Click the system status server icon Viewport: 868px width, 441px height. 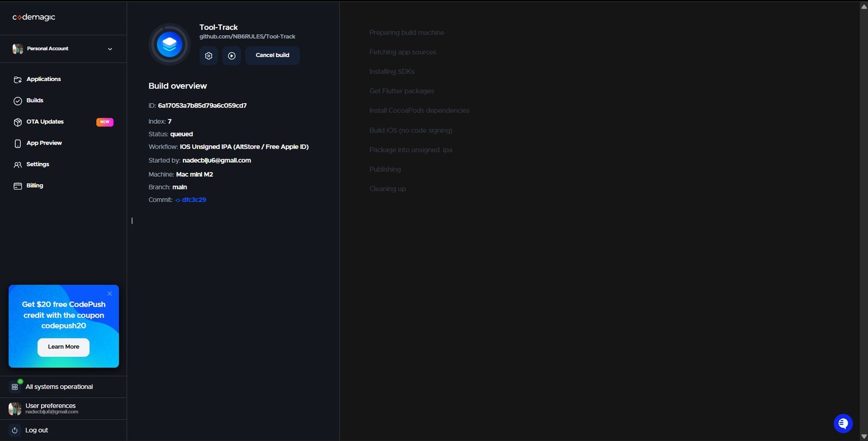tap(15, 387)
